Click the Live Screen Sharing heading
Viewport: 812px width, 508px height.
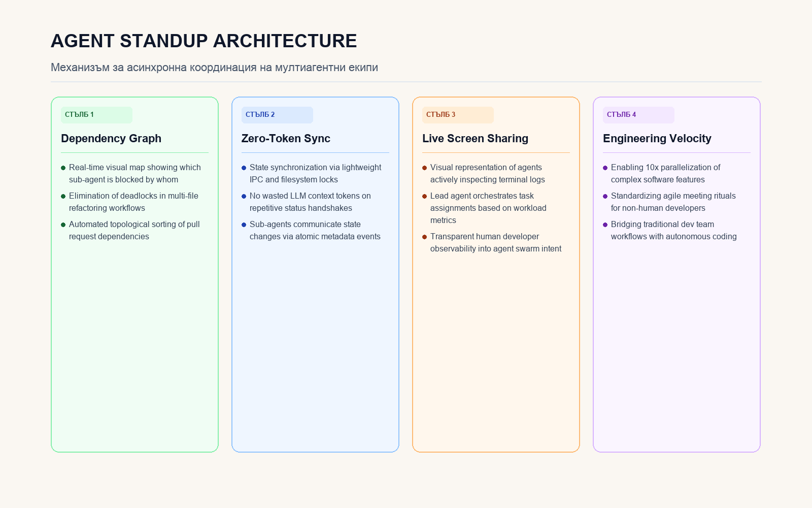[475, 138]
